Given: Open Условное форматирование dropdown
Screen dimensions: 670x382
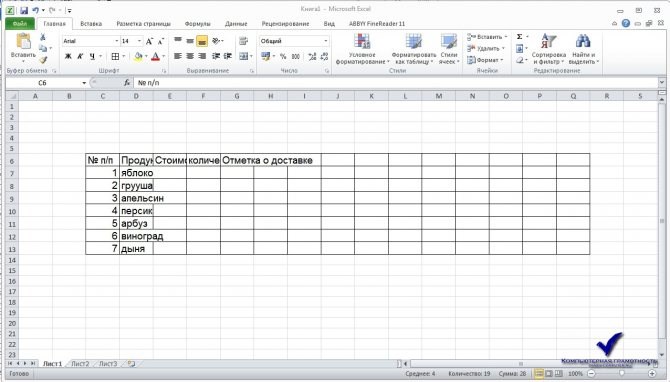Looking at the screenshot, I should (362, 49).
